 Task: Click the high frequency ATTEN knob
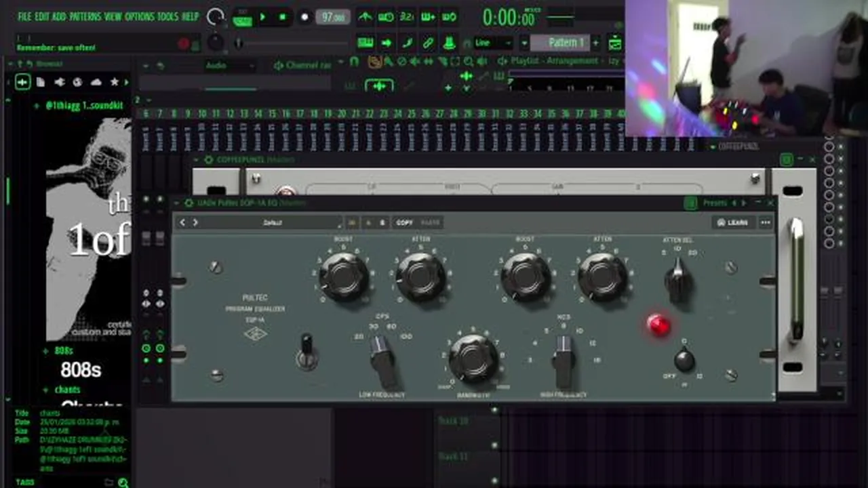tap(602, 277)
